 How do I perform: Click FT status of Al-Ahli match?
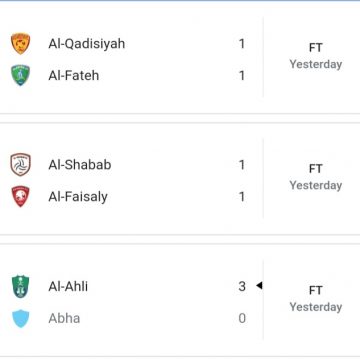coord(316,291)
